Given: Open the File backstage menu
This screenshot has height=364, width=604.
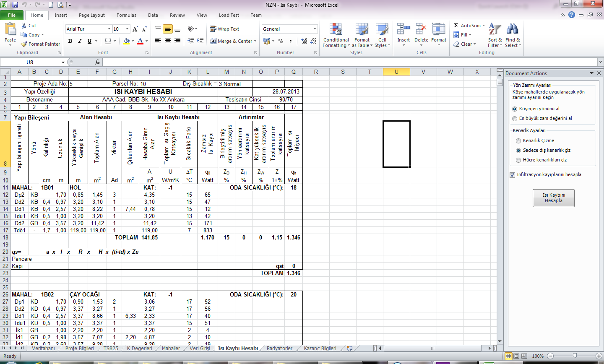Looking at the screenshot, I should [x=12, y=15].
